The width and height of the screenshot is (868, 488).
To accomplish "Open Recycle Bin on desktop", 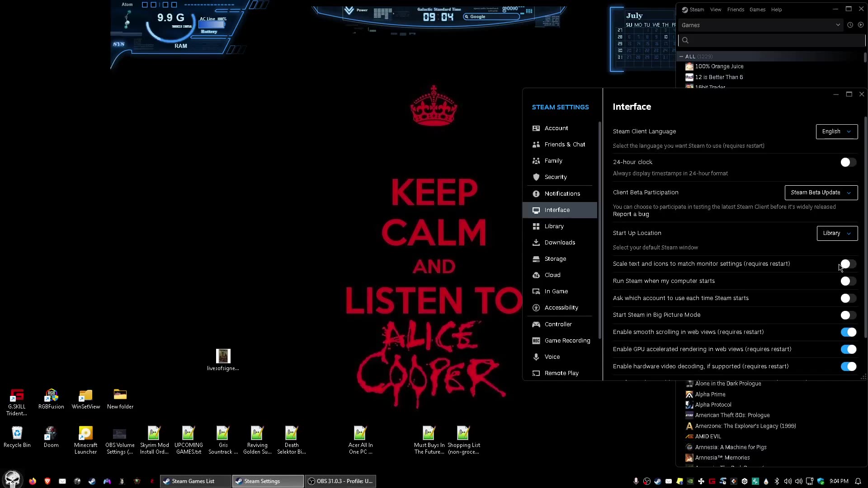I will pyautogui.click(x=17, y=434).
